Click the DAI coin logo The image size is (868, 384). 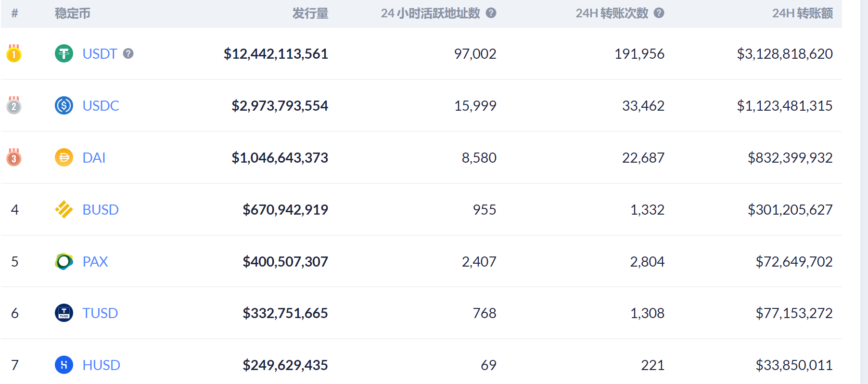coord(64,157)
